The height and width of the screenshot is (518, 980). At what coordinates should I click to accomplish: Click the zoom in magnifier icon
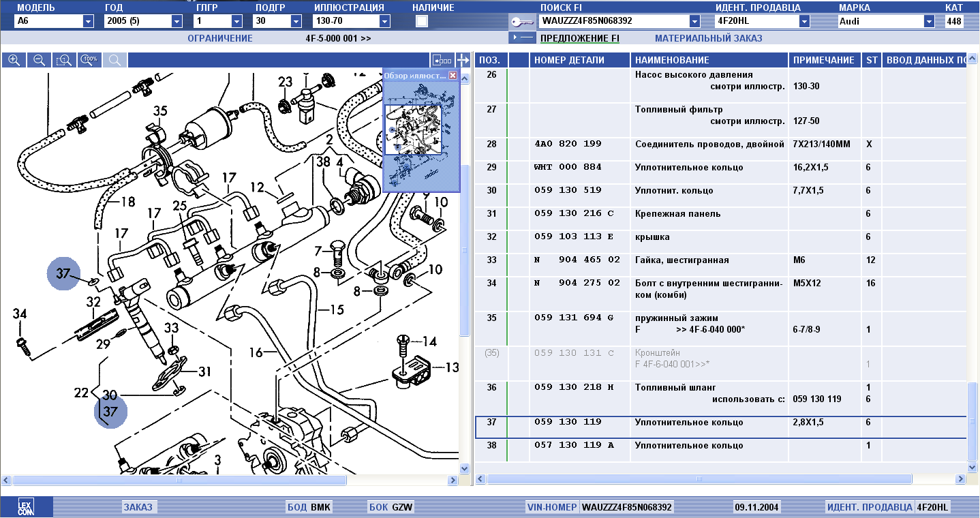click(14, 60)
